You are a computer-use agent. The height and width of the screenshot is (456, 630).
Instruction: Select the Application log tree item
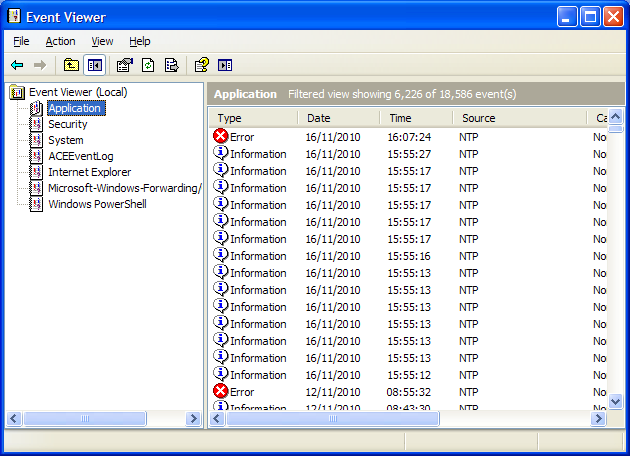coord(76,108)
